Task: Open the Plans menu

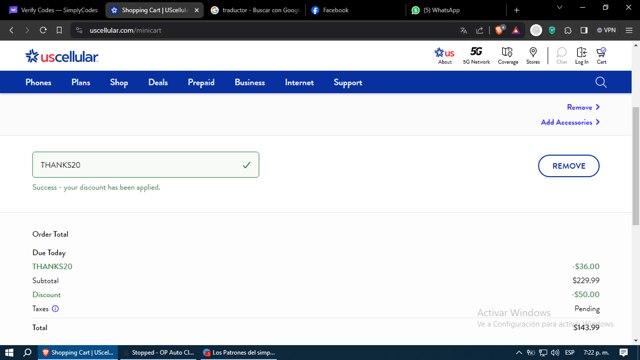Action: point(81,82)
